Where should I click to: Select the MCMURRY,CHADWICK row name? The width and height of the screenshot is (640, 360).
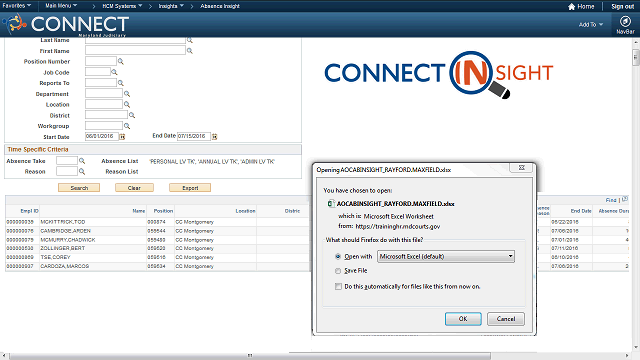67,240
